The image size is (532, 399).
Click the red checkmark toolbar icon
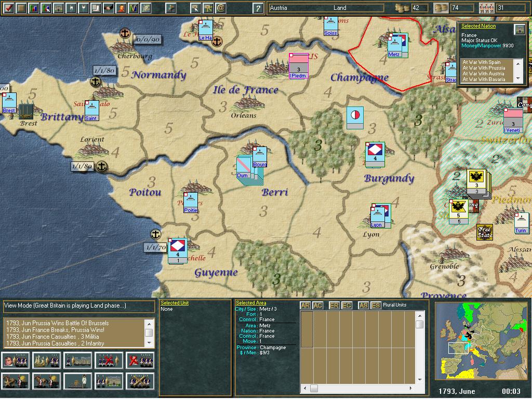point(8,8)
